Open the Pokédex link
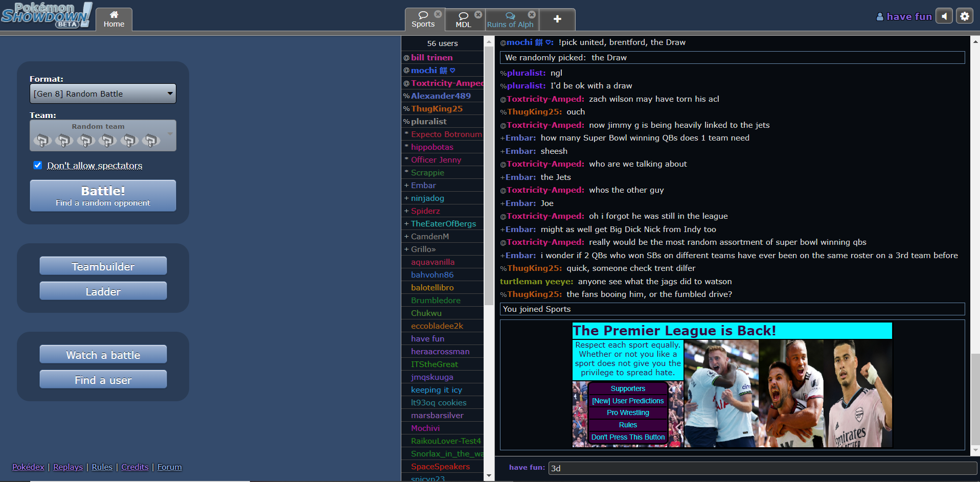This screenshot has width=980, height=482. (x=28, y=467)
